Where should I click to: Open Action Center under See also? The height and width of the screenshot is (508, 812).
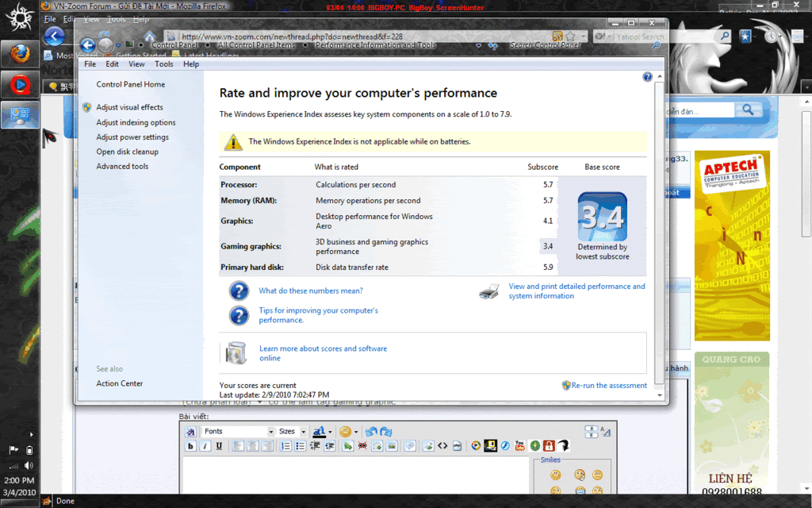pyautogui.click(x=120, y=383)
